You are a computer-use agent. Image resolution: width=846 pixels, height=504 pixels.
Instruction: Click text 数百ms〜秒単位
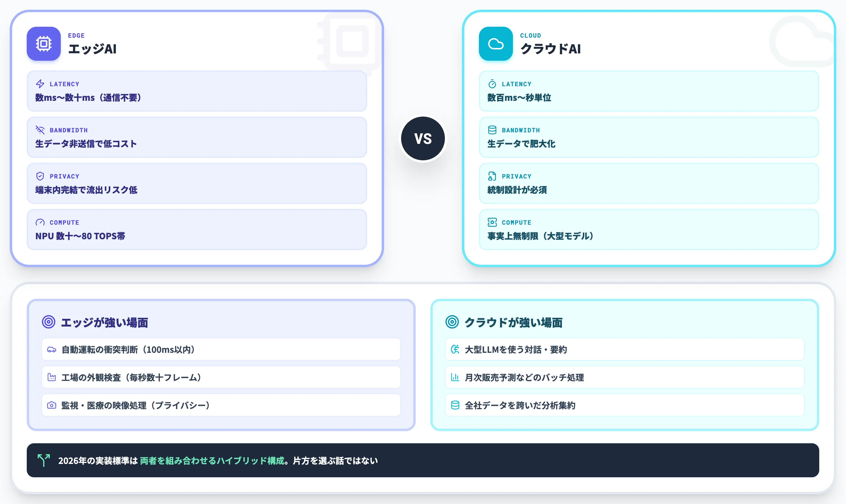(x=519, y=98)
